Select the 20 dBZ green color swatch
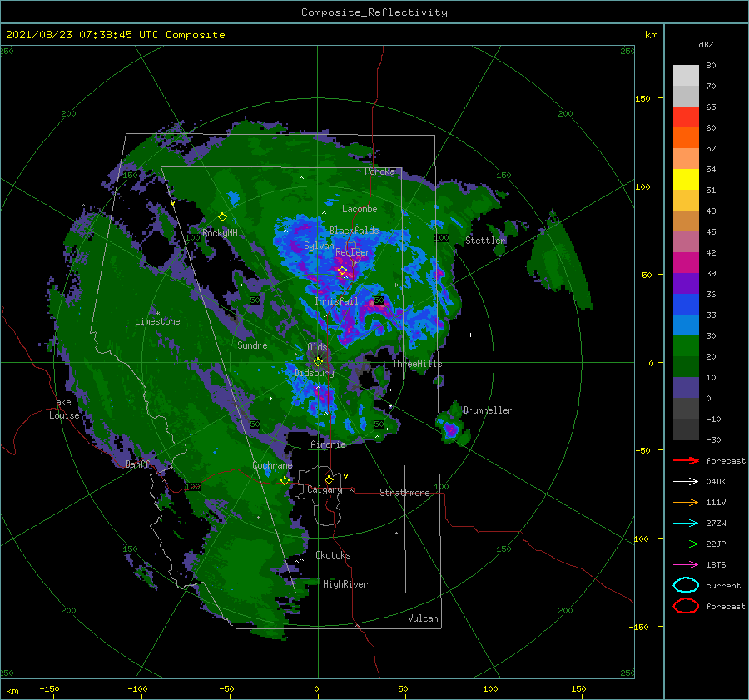Viewport: 749px width, 700px height. [686, 366]
